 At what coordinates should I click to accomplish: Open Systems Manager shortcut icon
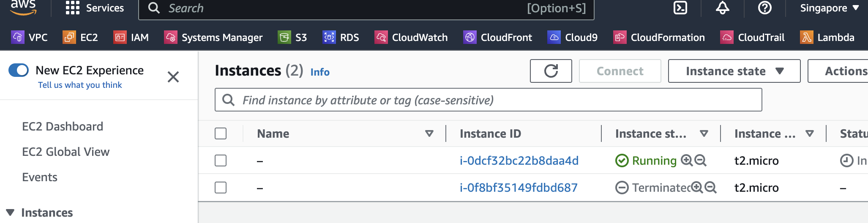tap(171, 37)
